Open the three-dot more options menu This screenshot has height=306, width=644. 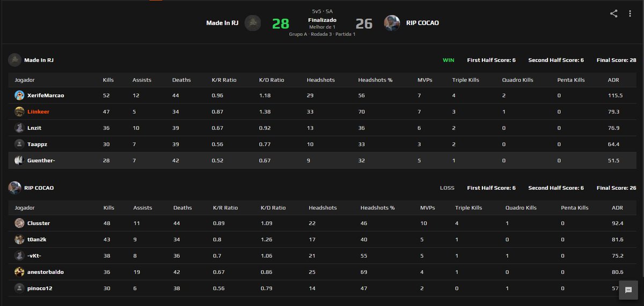tap(630, 14)
